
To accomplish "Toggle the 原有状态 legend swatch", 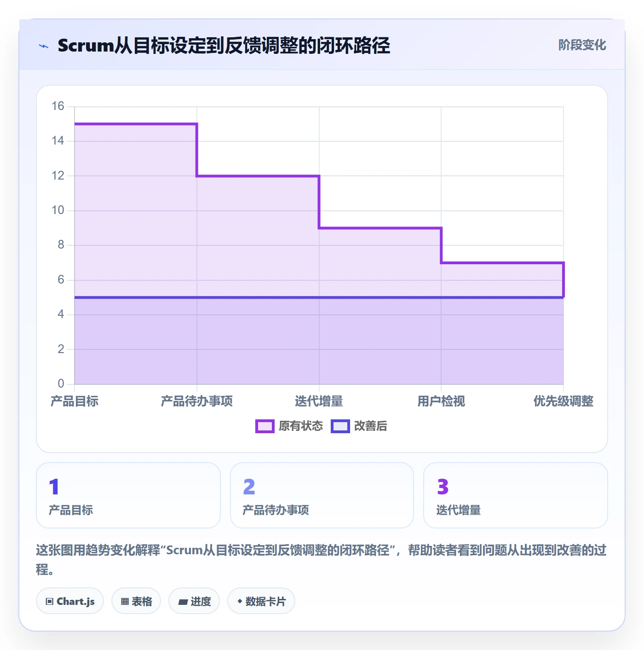I will pos(265,426).
